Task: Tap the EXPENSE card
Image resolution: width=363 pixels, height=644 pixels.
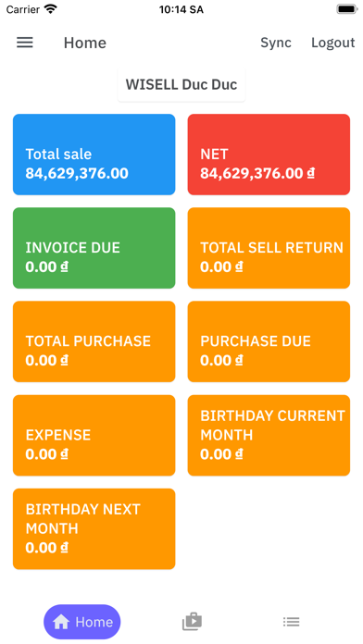Action: click(x=94, y=436)
